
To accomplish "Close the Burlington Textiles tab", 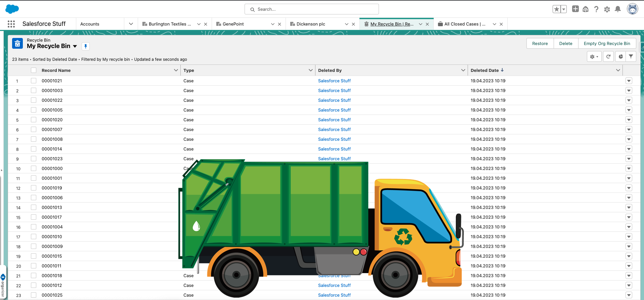I will click(206, 24).
